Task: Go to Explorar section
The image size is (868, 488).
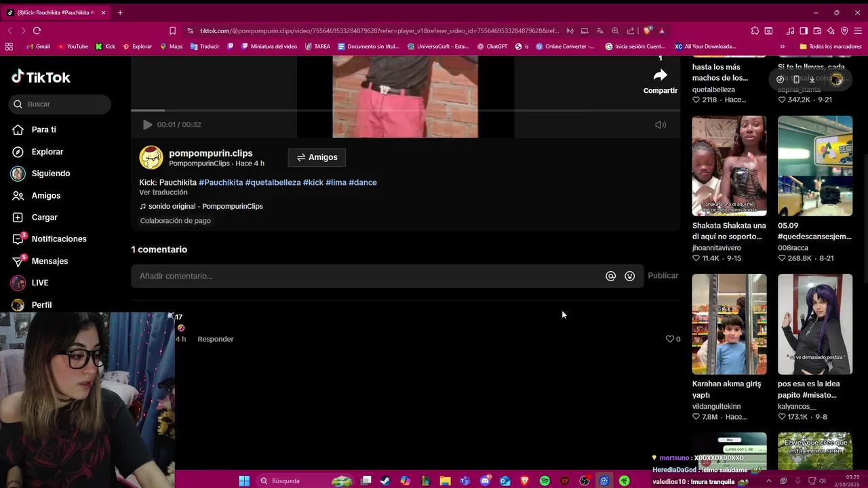Action: point(47,152)
